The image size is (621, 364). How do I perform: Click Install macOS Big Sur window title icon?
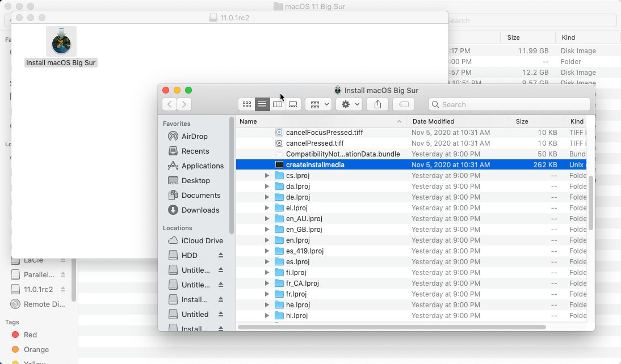click(337, 90)
